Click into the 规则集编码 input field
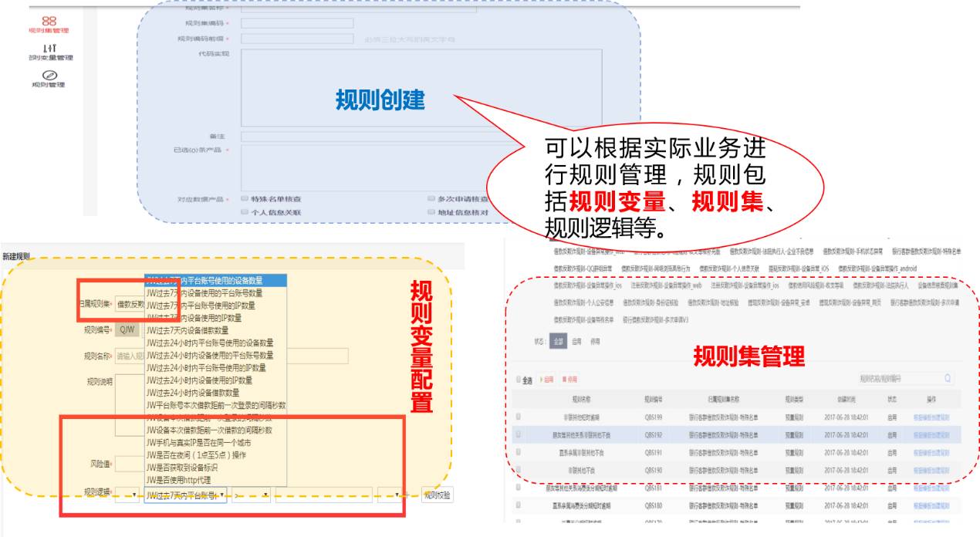The width and height of the screenshot is (980, 537). (x=297, y=23)
